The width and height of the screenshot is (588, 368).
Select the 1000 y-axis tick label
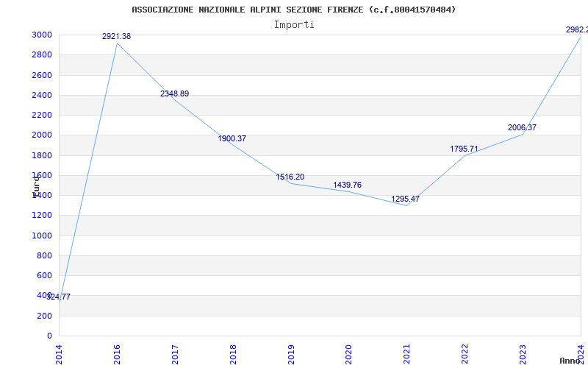[42, 236]
